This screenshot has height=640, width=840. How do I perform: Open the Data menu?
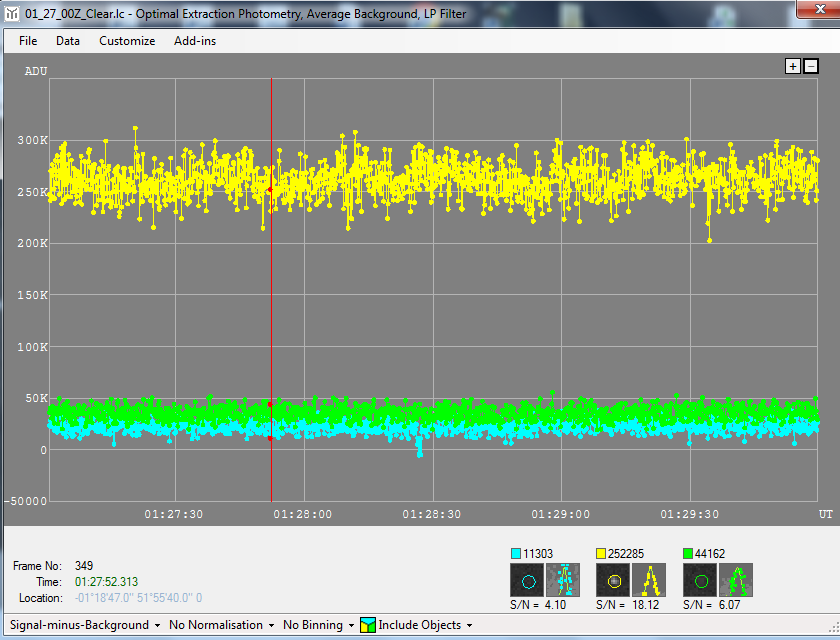point(68,41)
